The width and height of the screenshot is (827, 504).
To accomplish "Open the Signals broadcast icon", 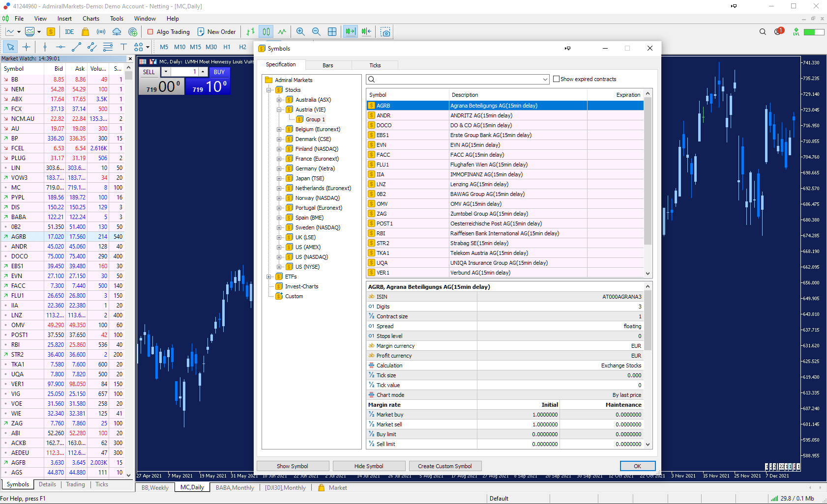I will point(101,32).
